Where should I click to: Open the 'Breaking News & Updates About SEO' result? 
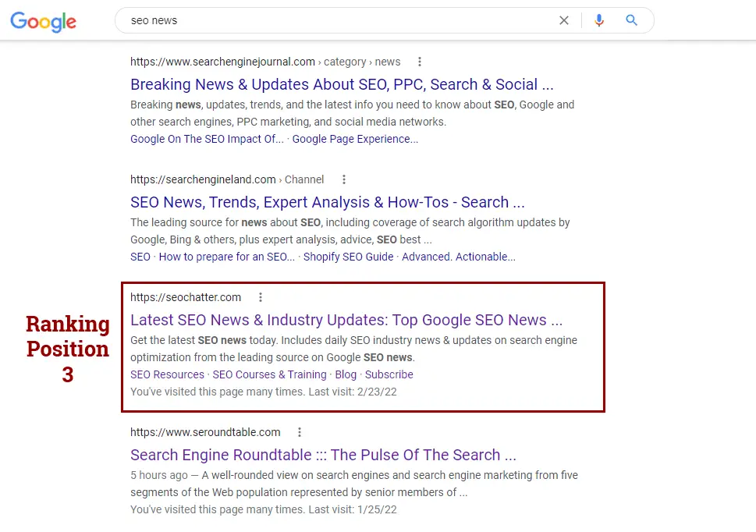coord(342,84)
